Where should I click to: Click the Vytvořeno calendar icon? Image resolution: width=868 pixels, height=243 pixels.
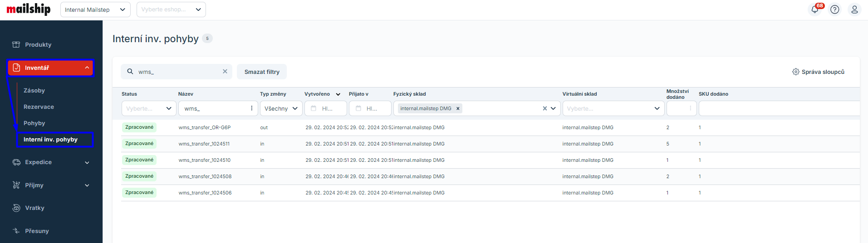point(314,108)
